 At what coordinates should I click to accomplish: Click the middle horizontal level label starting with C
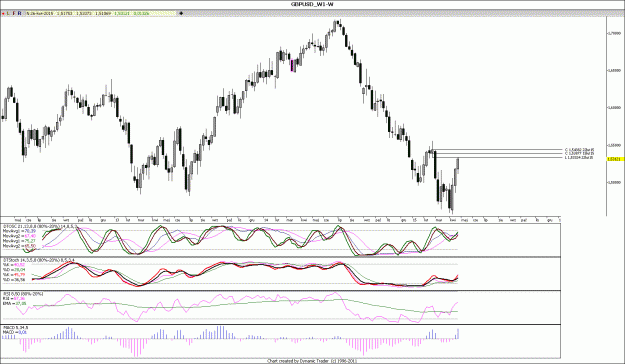pos(579,153)
